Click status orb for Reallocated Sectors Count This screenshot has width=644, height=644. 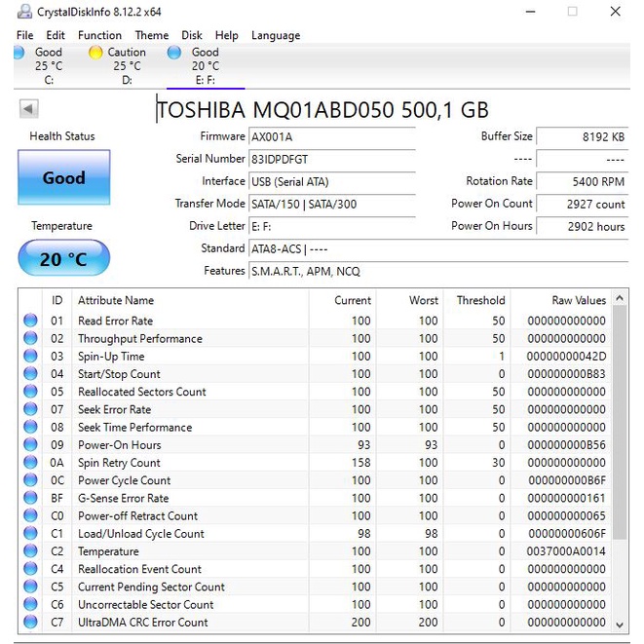(30, 392)
